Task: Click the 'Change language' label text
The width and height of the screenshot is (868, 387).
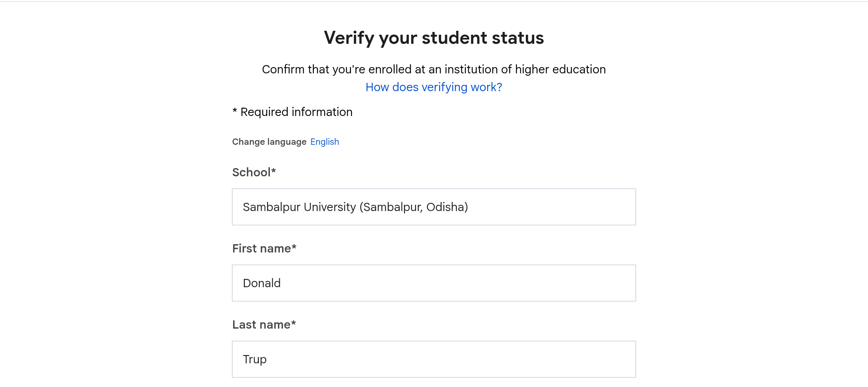Action: [x=269, y=142]
